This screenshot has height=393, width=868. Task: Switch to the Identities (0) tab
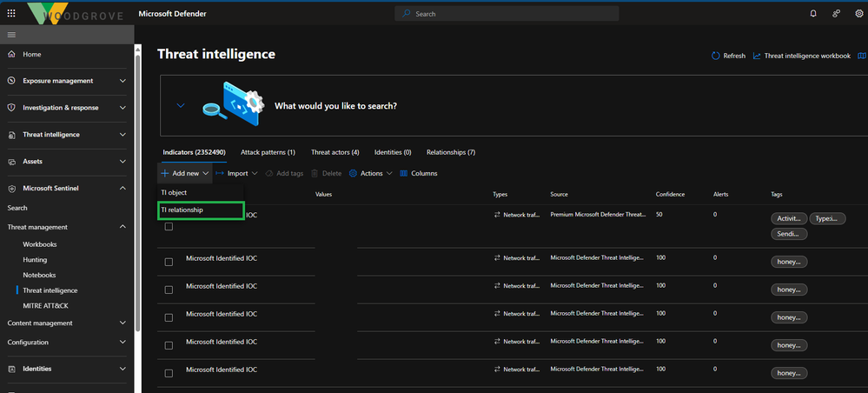(x=393, y=152)
